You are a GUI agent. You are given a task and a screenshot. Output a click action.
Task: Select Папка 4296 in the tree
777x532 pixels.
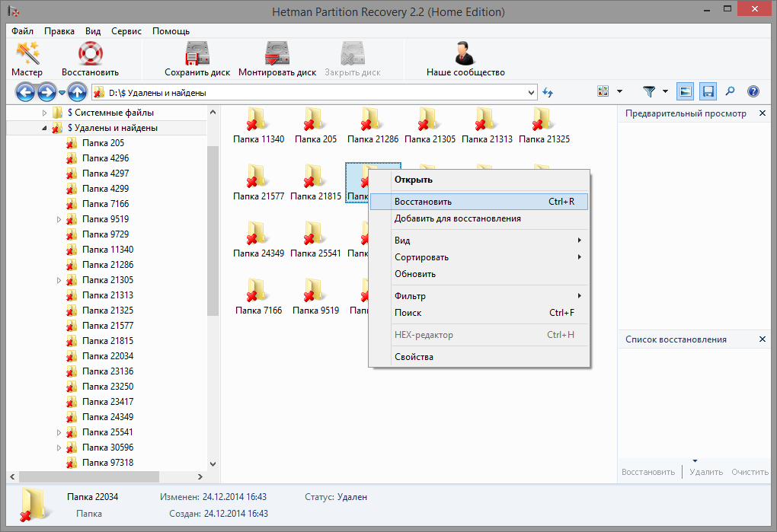106,158
